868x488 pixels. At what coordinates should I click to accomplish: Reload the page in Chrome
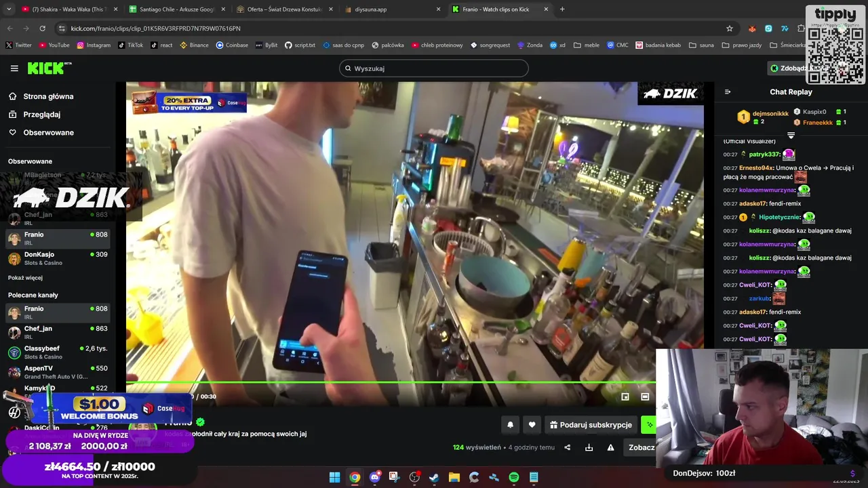42,28
